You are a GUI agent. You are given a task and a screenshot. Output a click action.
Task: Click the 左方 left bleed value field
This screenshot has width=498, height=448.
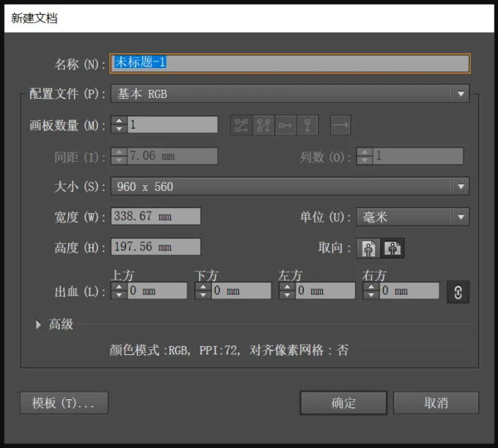[x=325, y=290]
